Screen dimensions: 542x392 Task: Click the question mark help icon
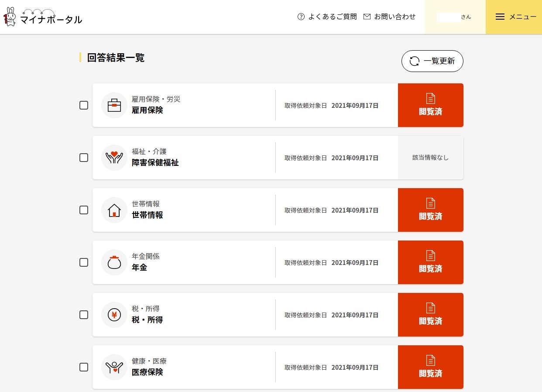click(301, 17)
